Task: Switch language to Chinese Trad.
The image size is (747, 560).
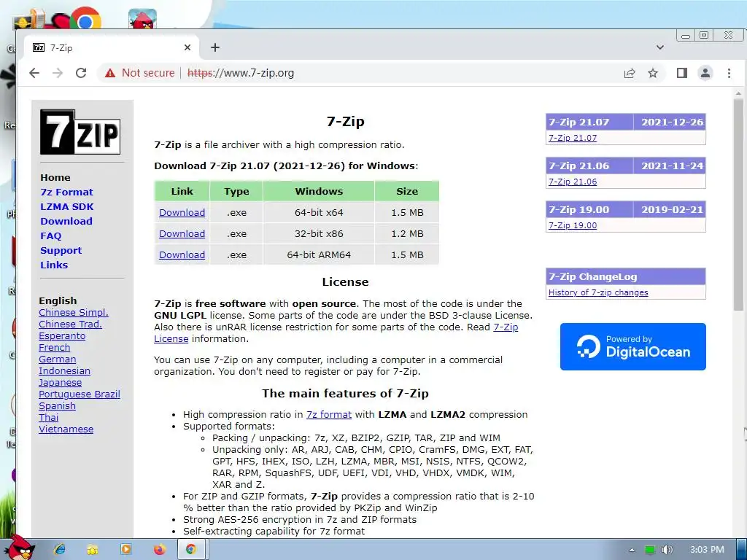Action: [70, 324]
